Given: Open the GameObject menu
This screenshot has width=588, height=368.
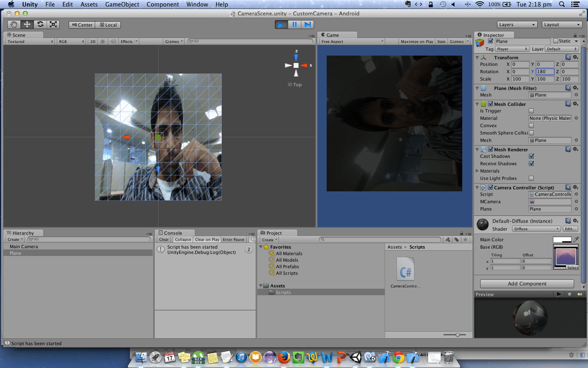Looking at the screenshot, I should (x=122, y=4).
